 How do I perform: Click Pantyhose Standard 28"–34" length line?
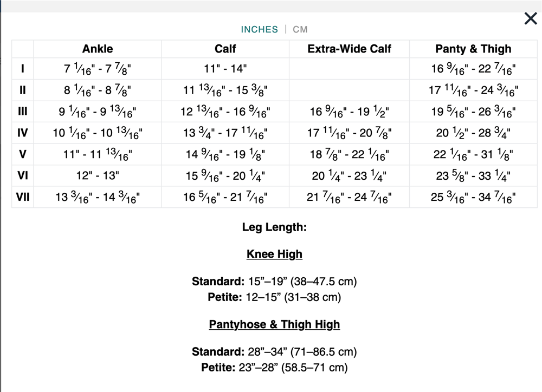[274, 352]
